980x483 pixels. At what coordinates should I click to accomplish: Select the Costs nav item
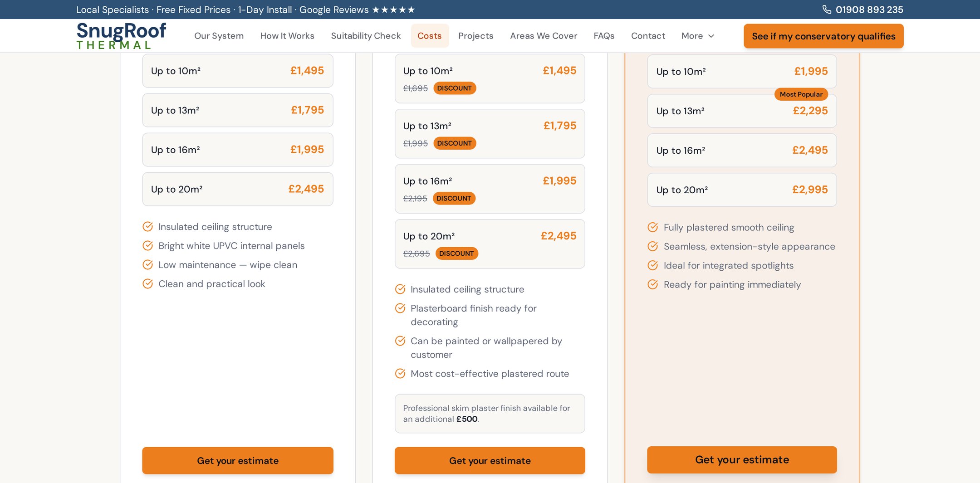click(x=430, y=36)
